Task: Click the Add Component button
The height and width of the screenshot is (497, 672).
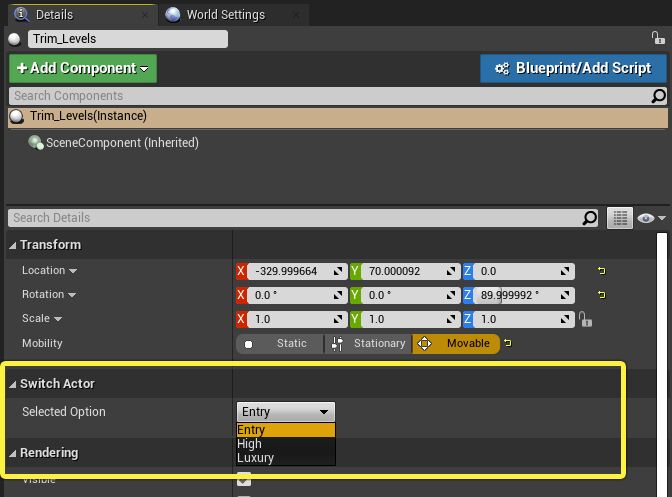Action: (x=83, y=68)
